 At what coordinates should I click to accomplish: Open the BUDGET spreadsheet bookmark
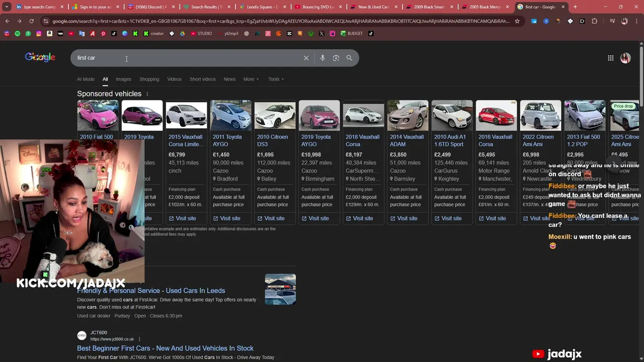pos(351,33)
